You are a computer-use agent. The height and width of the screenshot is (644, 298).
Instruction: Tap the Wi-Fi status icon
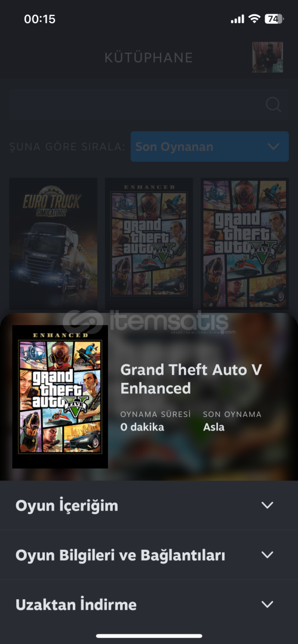coord(255,19)
